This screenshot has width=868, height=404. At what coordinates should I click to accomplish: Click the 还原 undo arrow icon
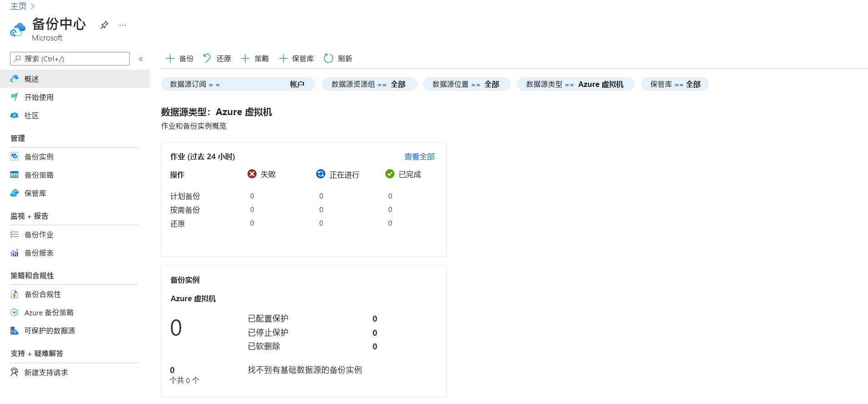click(207, 58)
